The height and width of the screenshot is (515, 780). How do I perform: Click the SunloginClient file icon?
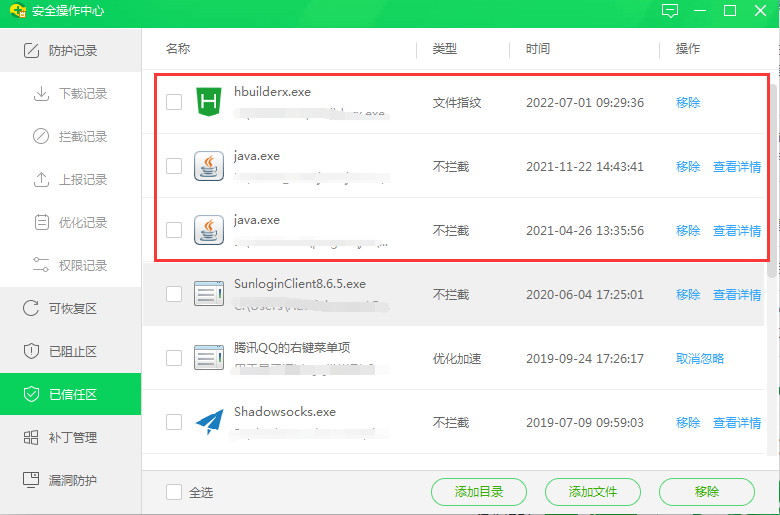point(209,294)
